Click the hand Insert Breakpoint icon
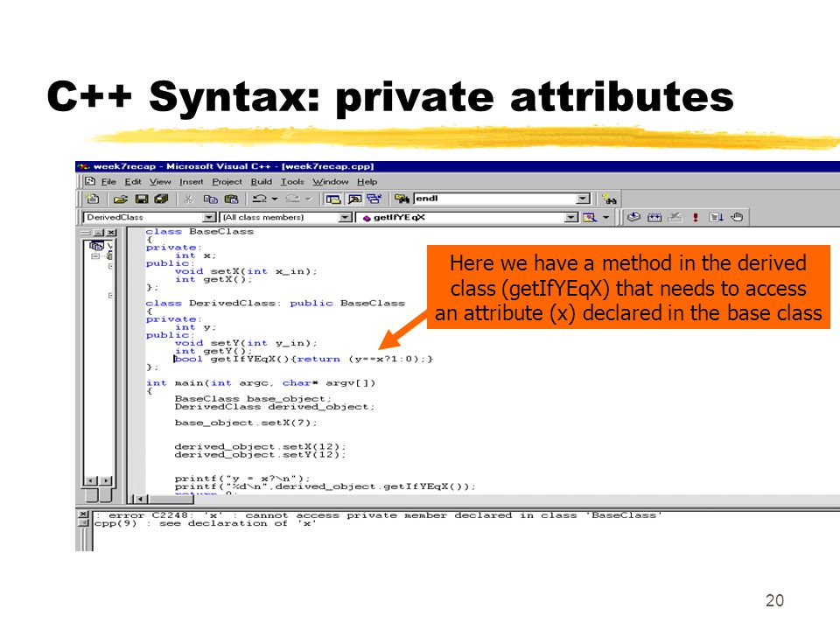This screenshot has height=630, width=840. [x=737, y=217]
